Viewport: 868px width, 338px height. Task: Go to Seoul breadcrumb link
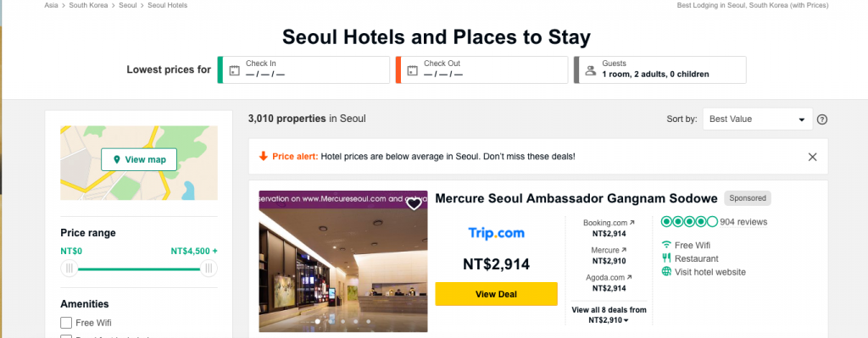pos(128,6)
